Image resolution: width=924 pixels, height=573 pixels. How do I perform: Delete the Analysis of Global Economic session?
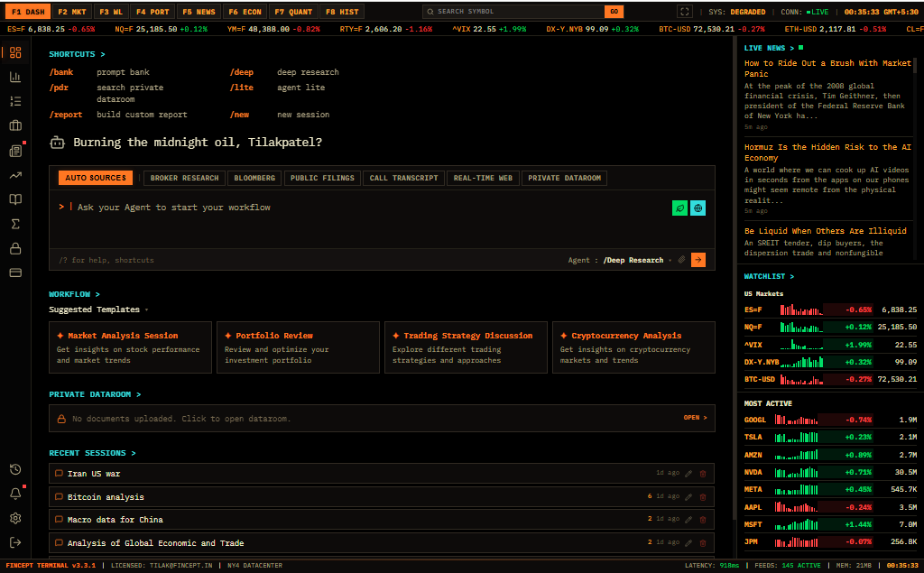(x=702, y=543)
